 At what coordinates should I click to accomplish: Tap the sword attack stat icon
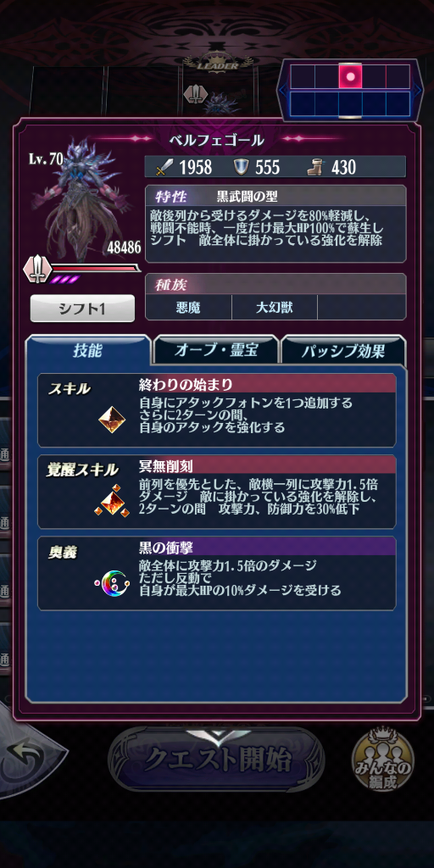click(164, 167)
